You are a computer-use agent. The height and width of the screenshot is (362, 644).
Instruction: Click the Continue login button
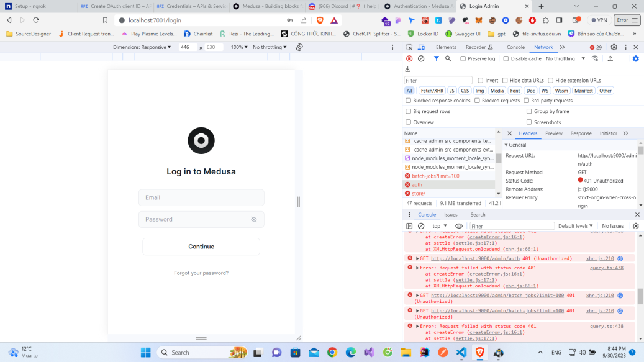[x=201, y=246]
